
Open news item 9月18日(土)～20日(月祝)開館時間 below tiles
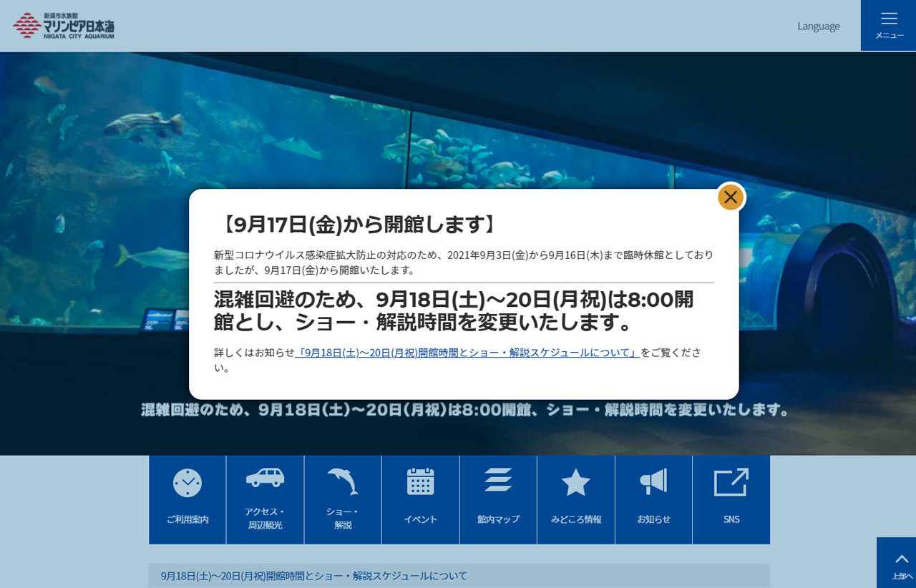(459, 575)
